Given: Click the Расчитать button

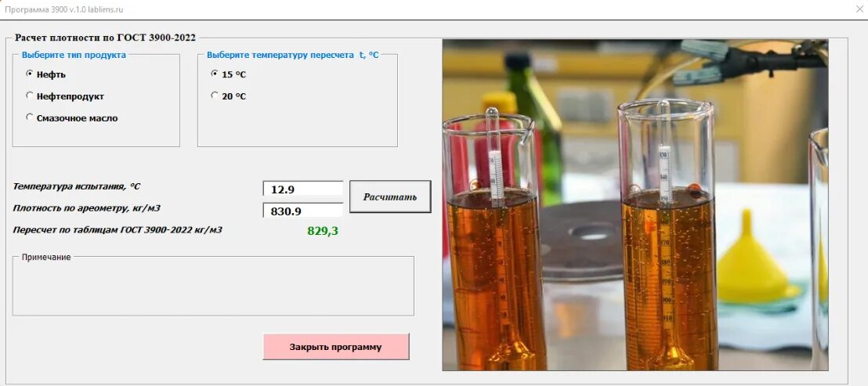Looking at the screenshot, I should (x=389, y=197).
